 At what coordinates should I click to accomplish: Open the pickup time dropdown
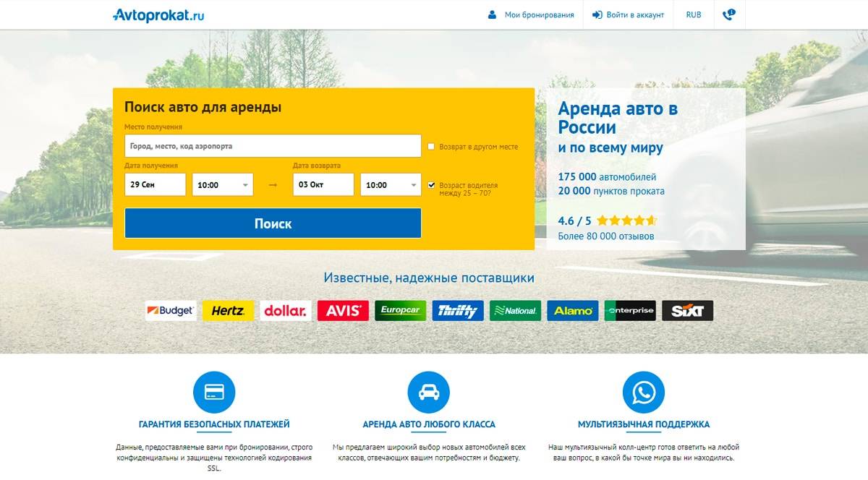click(223, 185)
